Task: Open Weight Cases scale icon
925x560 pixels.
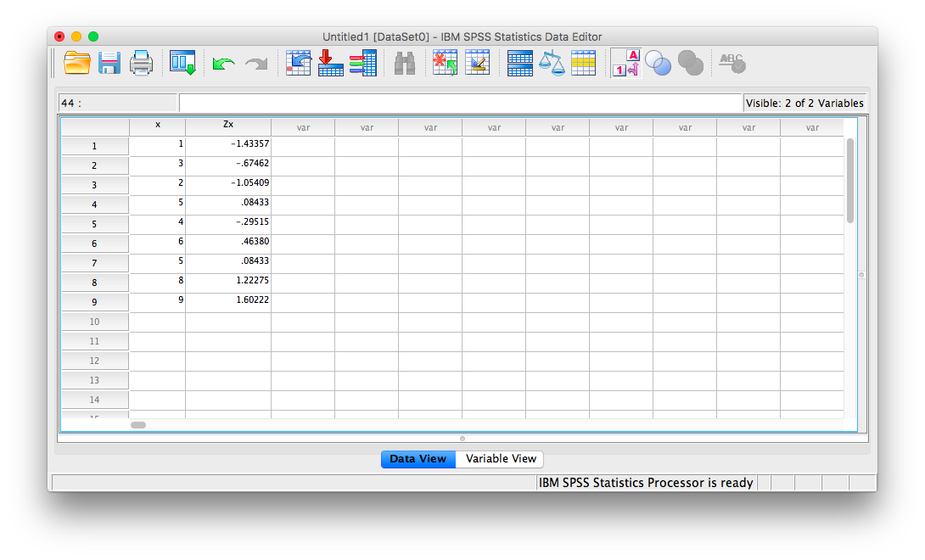Action: (x=552, y=64)
